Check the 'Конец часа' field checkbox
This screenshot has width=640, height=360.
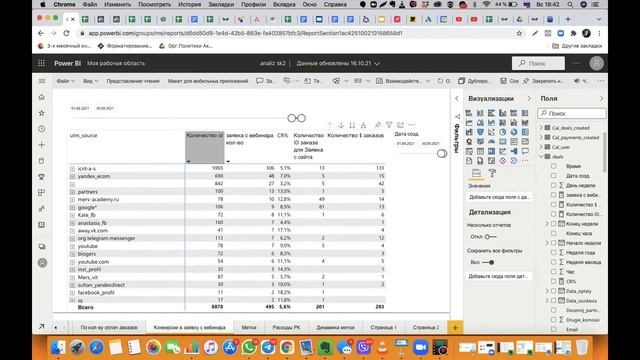[x=553, y=233]
